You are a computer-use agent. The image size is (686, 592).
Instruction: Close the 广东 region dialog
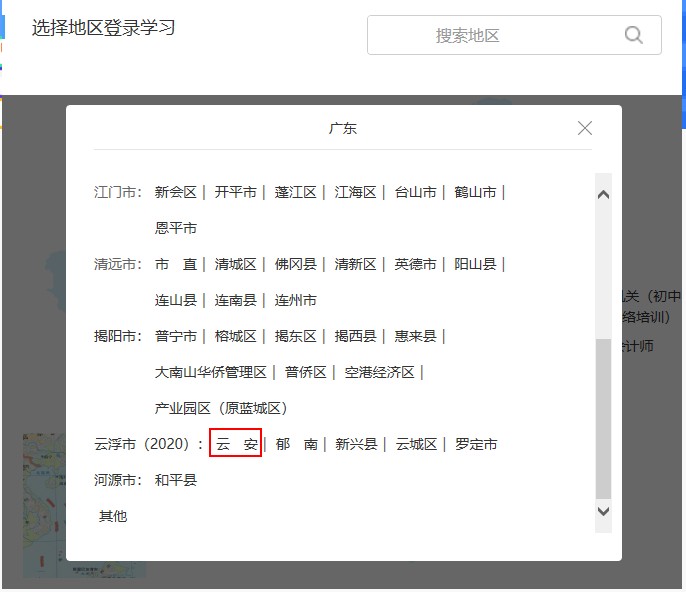tap(584, 128)
